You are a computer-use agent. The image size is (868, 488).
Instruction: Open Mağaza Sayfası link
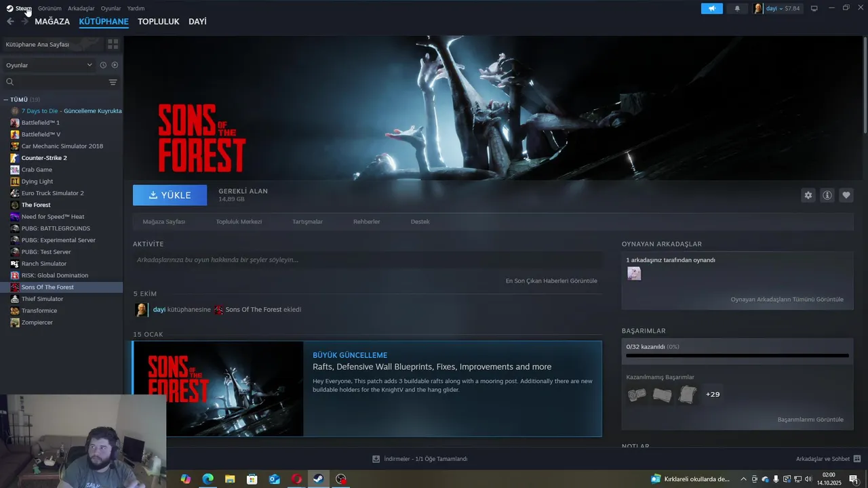tap(164, 222)
